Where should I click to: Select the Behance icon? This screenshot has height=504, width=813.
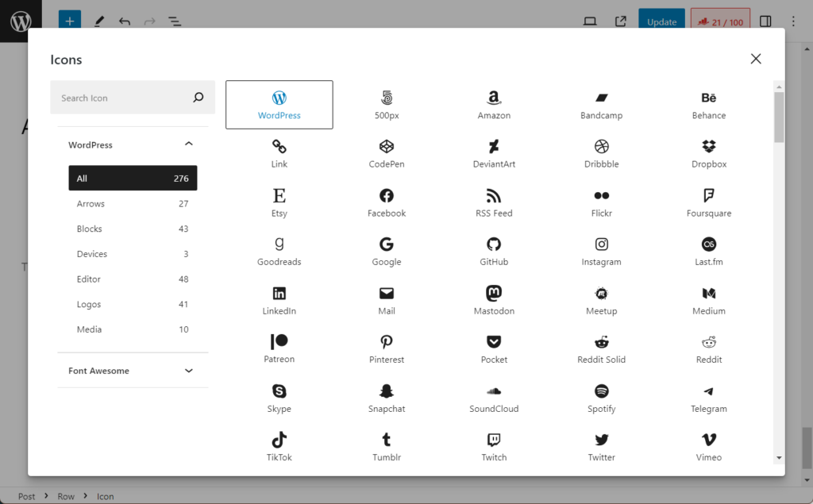tap(708, 103)
